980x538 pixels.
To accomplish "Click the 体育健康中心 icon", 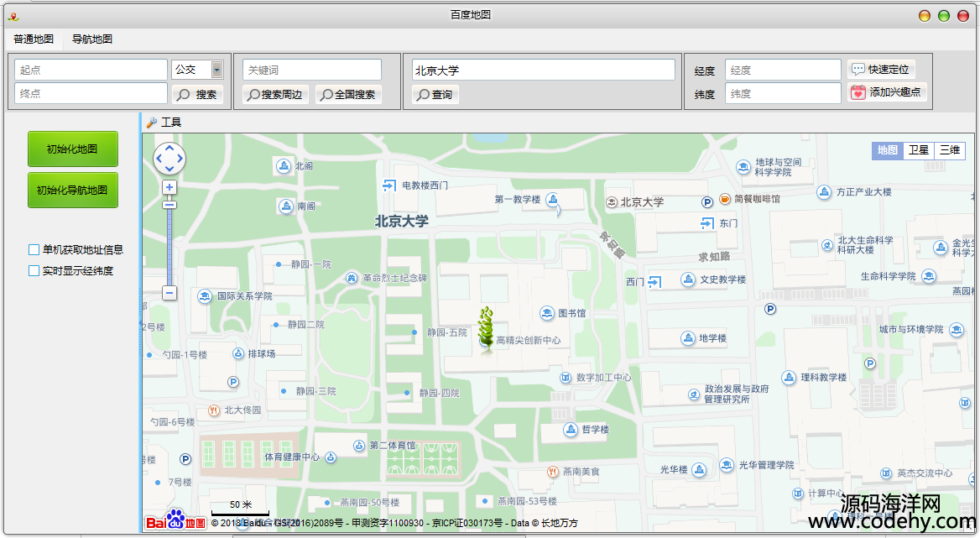I will [x=331, y=457].
